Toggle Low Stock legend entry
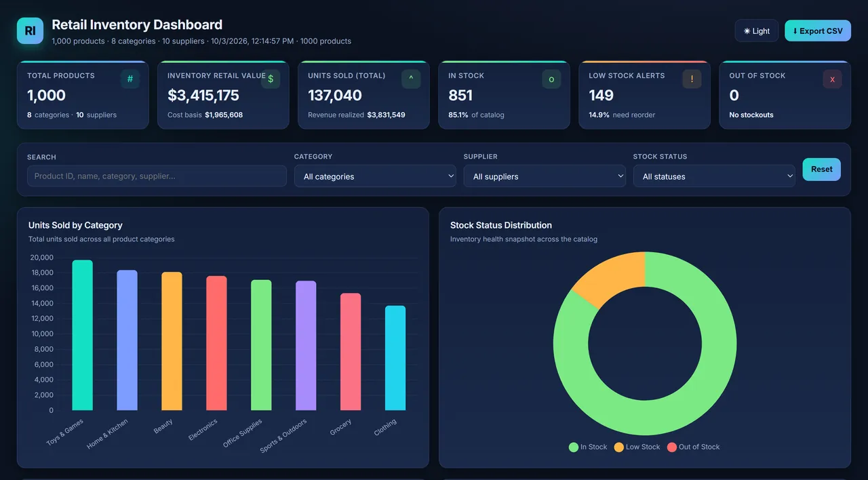868x480 pixels. tap(637, 447)
